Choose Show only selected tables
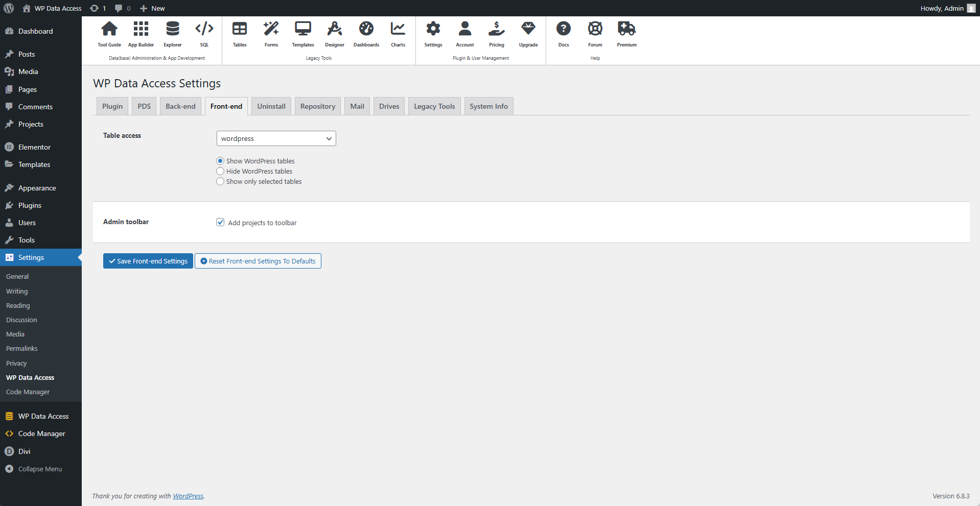Screen dimensions: 980x506 (220, 181)
